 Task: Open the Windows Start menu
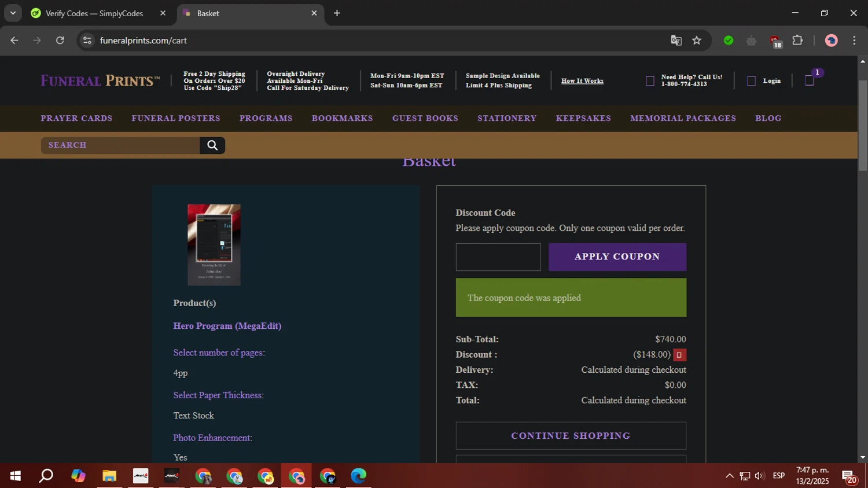16,476
